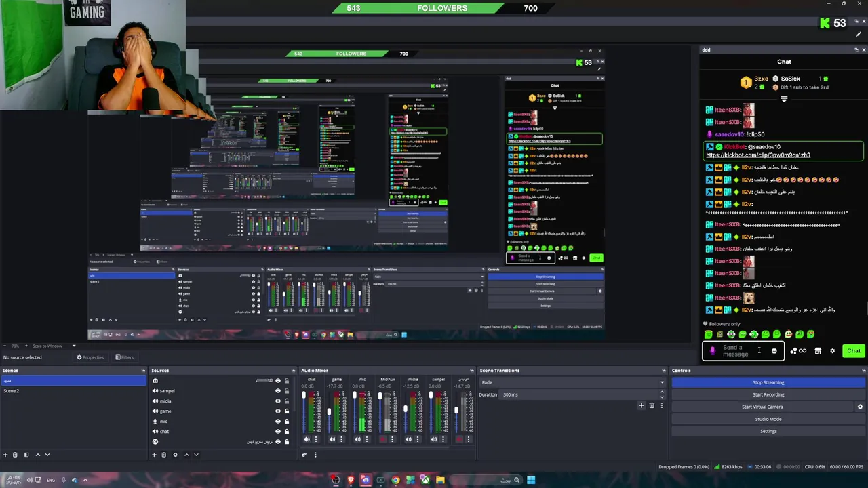Open Filters for selected source
868x488 pixels.
tap(124, 357)
